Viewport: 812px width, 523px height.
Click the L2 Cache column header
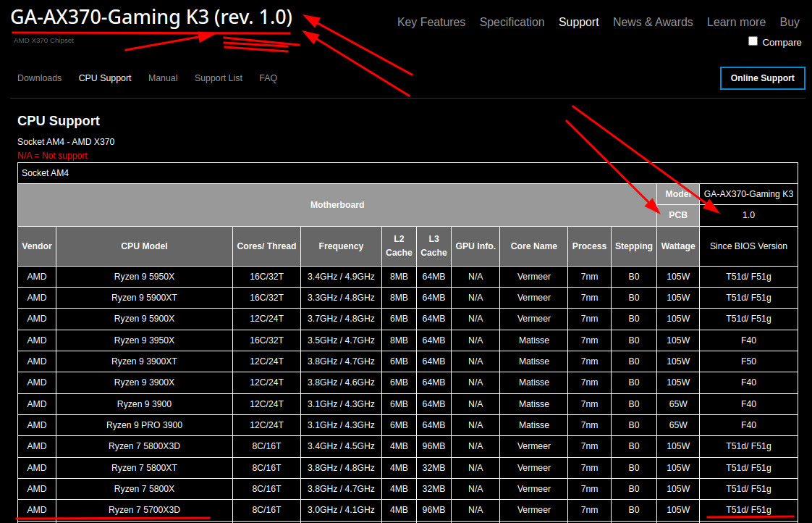coord(399,246)
